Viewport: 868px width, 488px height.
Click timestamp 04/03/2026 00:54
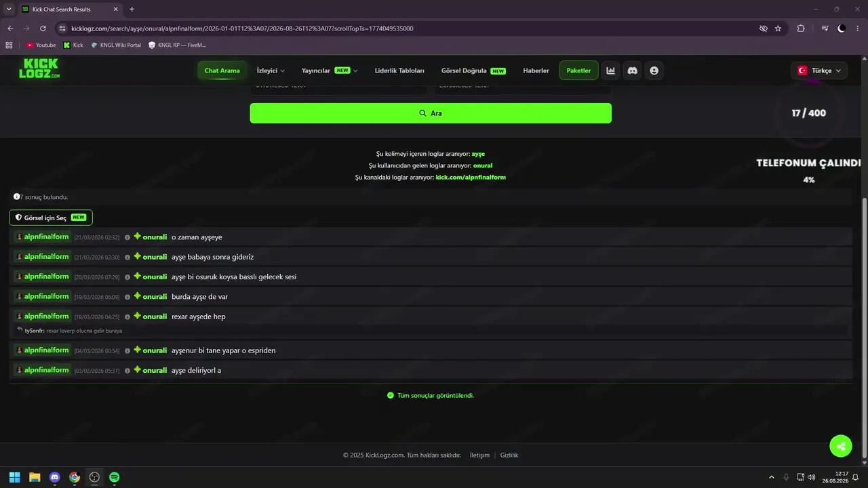click(x=97, y=351)
